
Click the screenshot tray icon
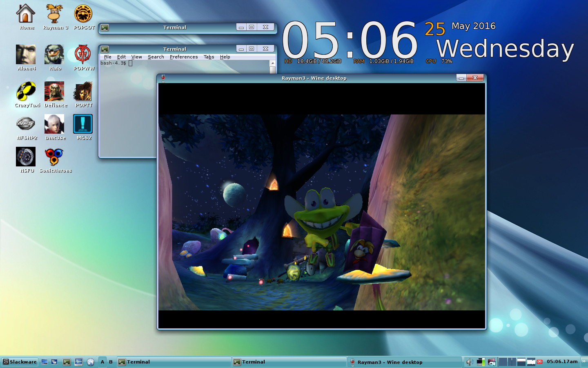(x=492, y=362)
